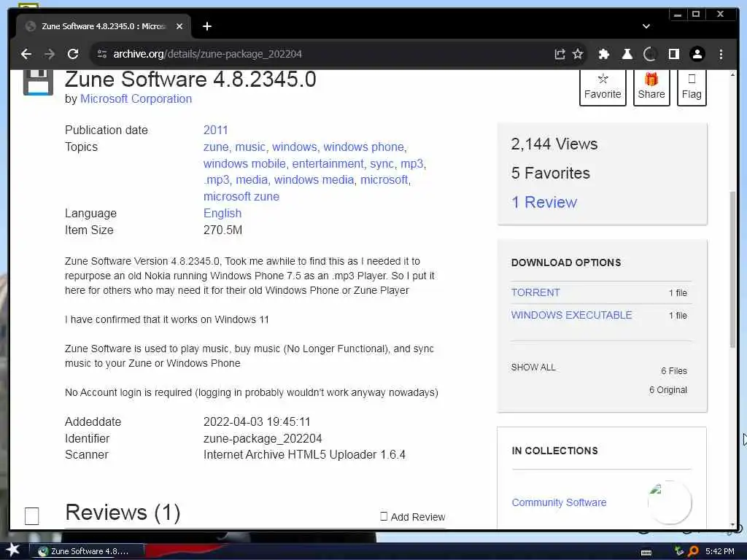Click the icon beside Reviews heading

click(x=32, y=516)
